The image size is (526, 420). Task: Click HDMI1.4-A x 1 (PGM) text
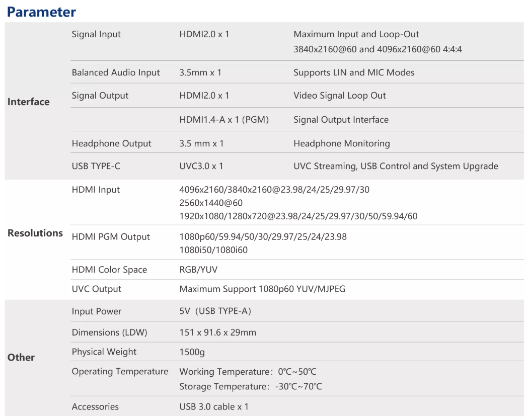click(x=224, y=120)
